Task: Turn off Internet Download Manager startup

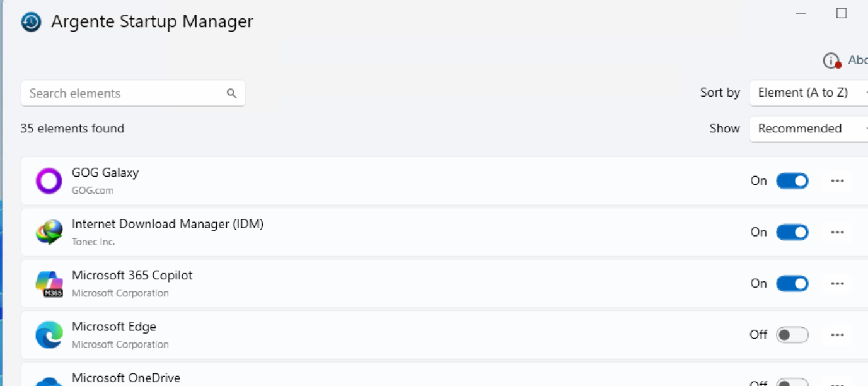Action: point(792,231)
